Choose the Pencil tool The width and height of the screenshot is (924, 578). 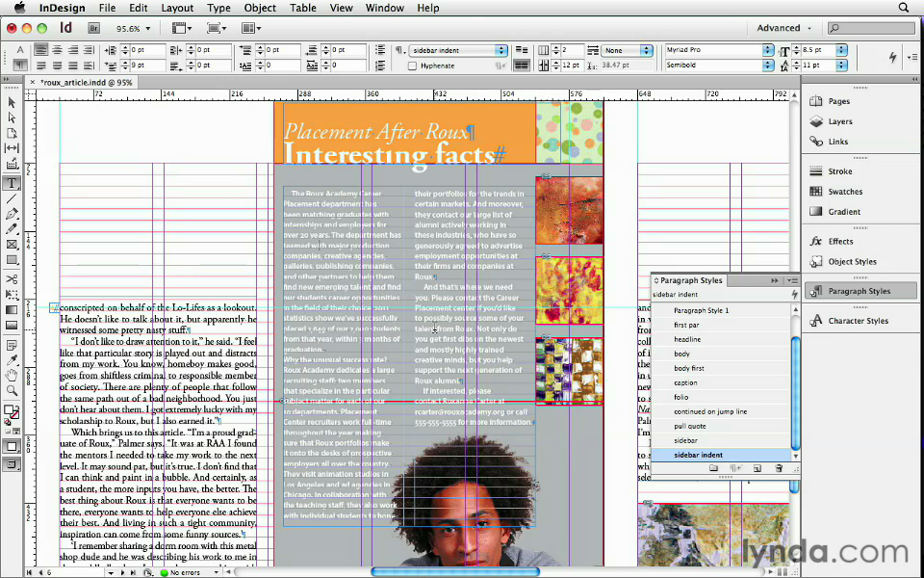12,229
